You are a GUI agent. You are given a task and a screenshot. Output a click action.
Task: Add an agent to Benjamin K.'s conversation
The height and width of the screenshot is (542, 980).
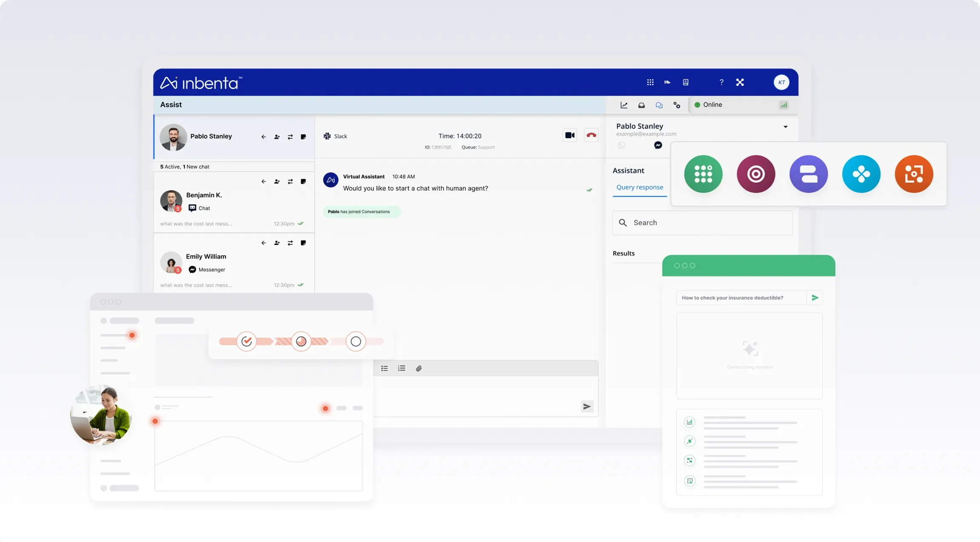click(276, 181)
